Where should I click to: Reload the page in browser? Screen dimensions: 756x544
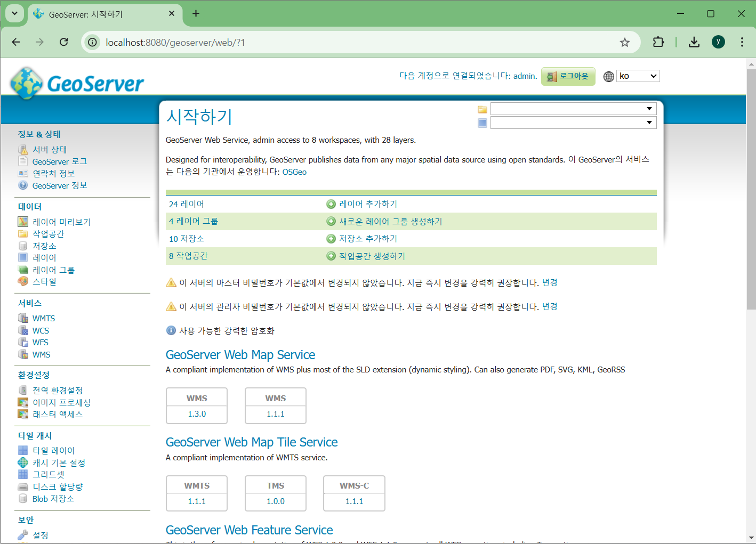click(x=64, y=42)
